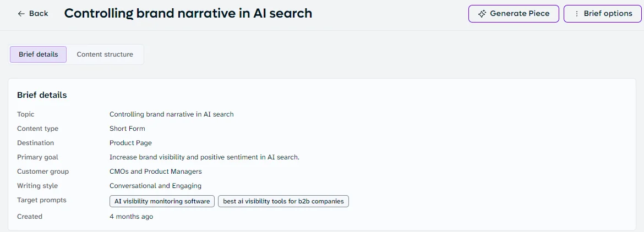
Task: Select the Brief details tab
Action: point(38,54)
